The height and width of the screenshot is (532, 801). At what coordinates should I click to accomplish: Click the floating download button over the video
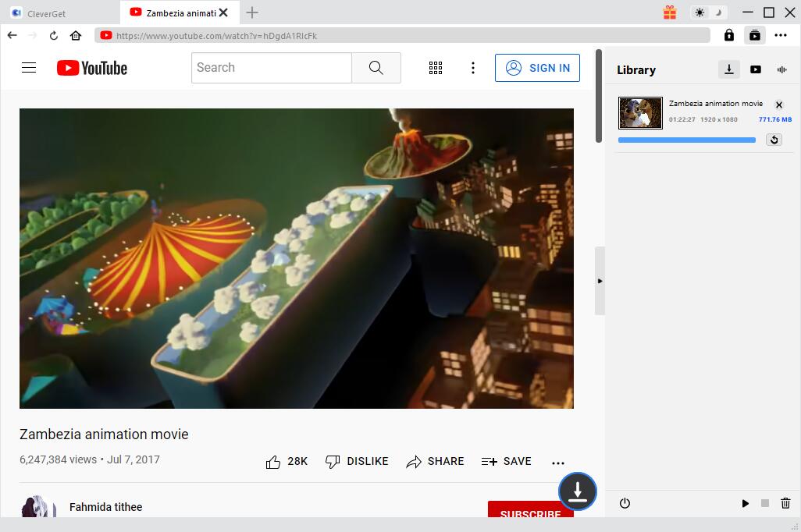[x=577, y=491]
